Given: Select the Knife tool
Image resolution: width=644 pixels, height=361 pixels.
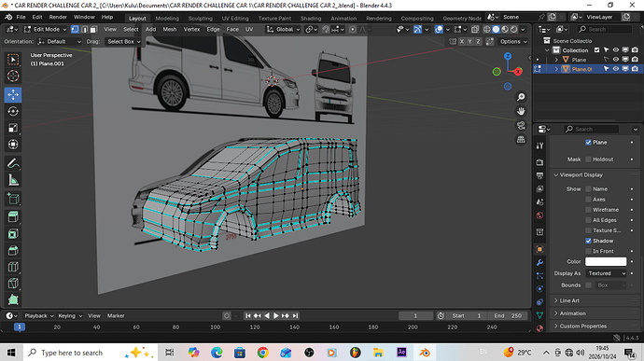Looking at the screenshot, I should point(13,284).
